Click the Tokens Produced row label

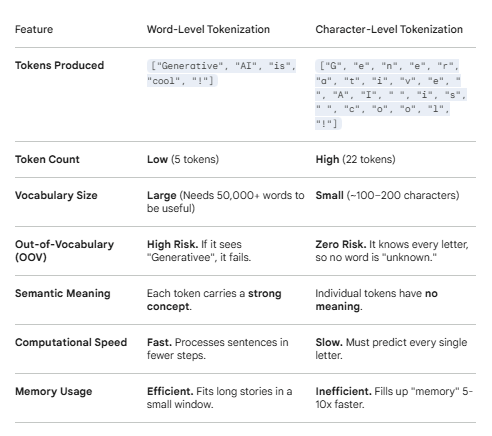(59, 65)
